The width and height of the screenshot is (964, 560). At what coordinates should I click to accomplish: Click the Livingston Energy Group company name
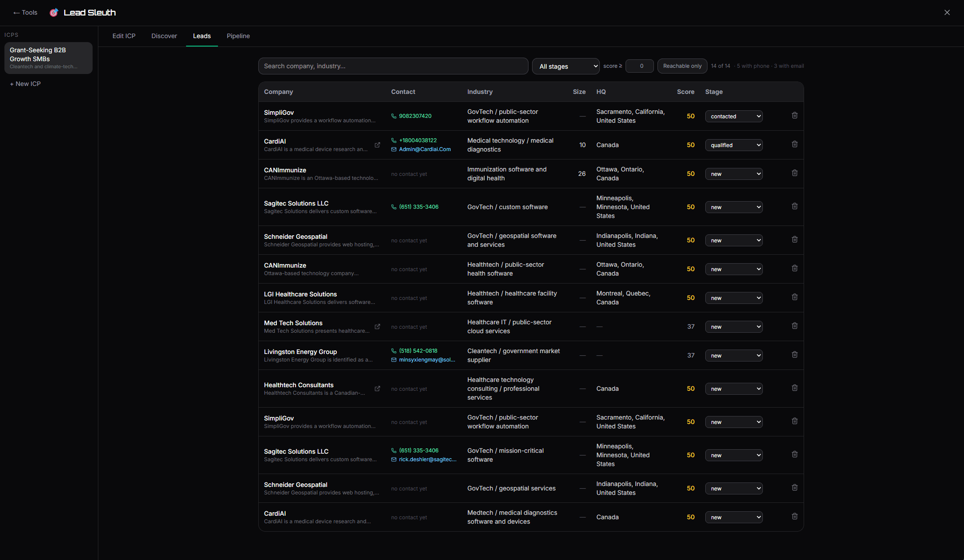pos(300,352)
